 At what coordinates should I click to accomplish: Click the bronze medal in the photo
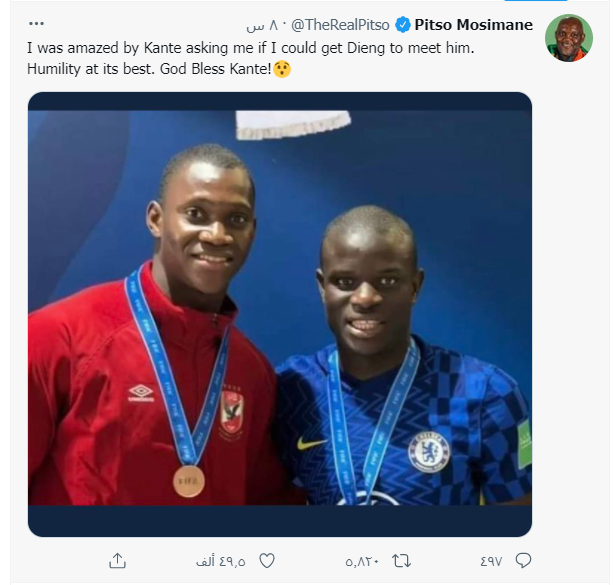tap(188, 480)
